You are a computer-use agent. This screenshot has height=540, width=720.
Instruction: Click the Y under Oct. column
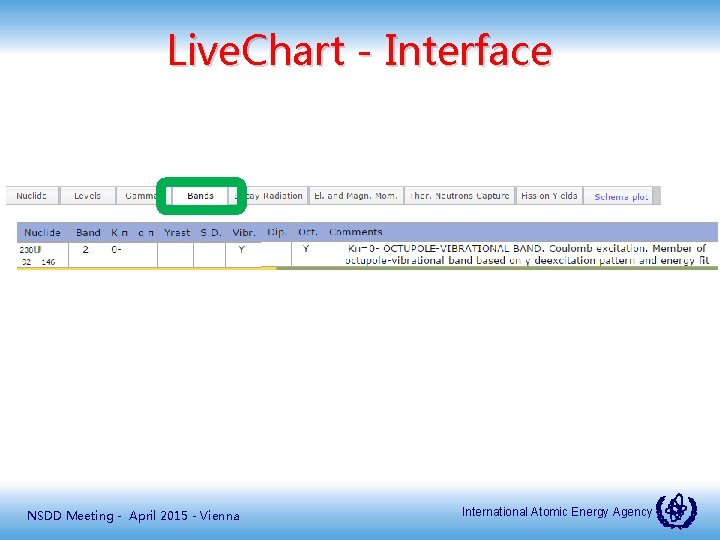tap(306, 249)
